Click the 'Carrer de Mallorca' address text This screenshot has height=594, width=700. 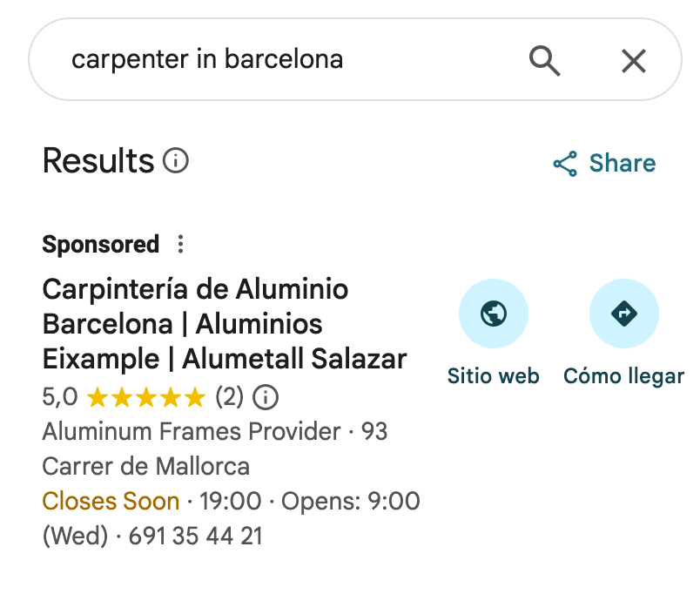click(x=145, y=466)
